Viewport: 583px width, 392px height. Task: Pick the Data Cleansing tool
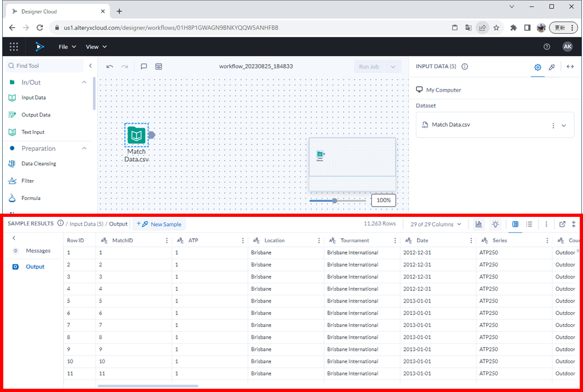(x=38, y=164)
